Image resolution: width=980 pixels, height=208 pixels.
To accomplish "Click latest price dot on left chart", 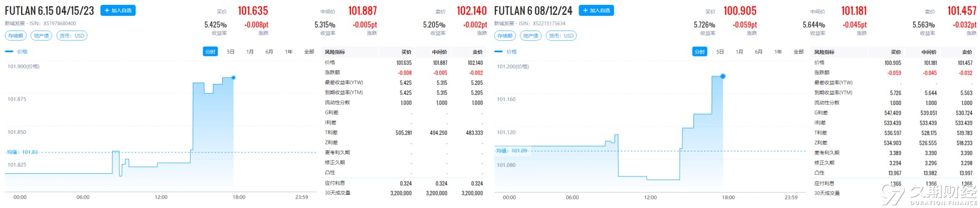I will tap(234, 78).
